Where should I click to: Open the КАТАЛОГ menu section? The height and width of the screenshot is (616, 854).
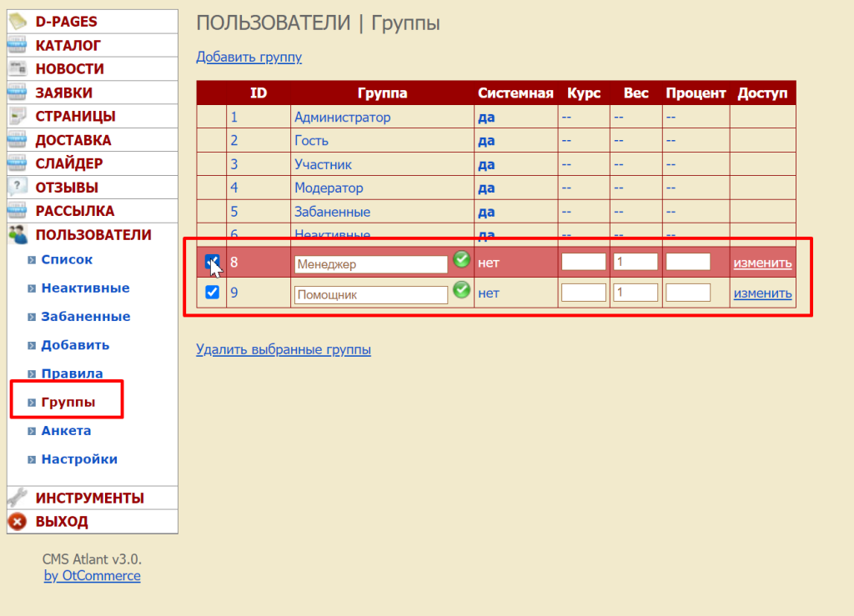click(x=68, y=45)
